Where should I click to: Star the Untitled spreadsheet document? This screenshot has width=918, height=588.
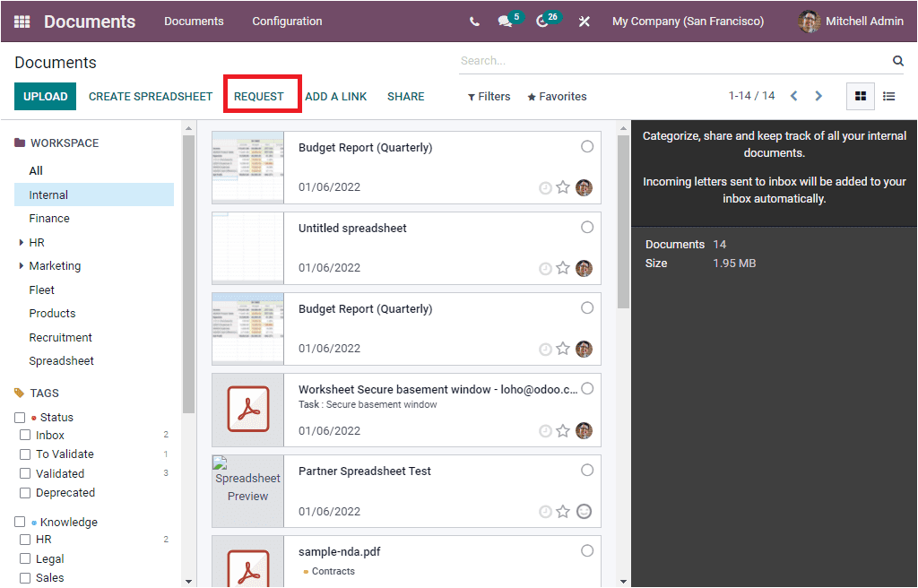click(x=563, y=268)
